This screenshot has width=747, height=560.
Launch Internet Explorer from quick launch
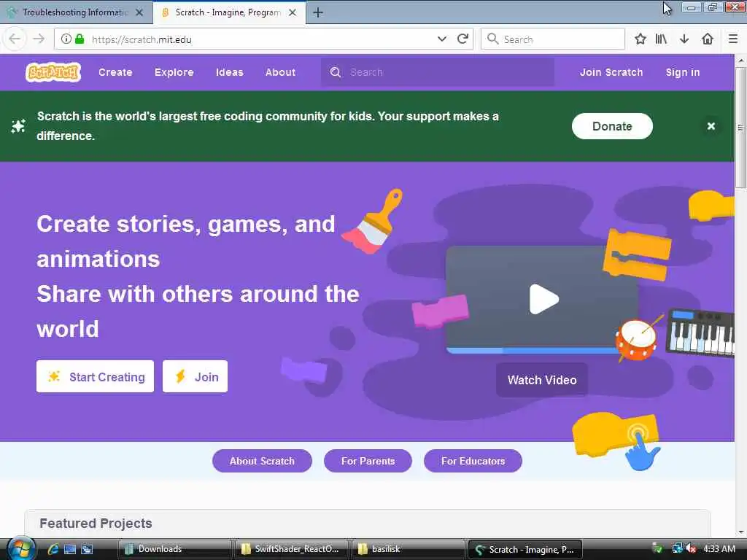(x=53, y=549)
